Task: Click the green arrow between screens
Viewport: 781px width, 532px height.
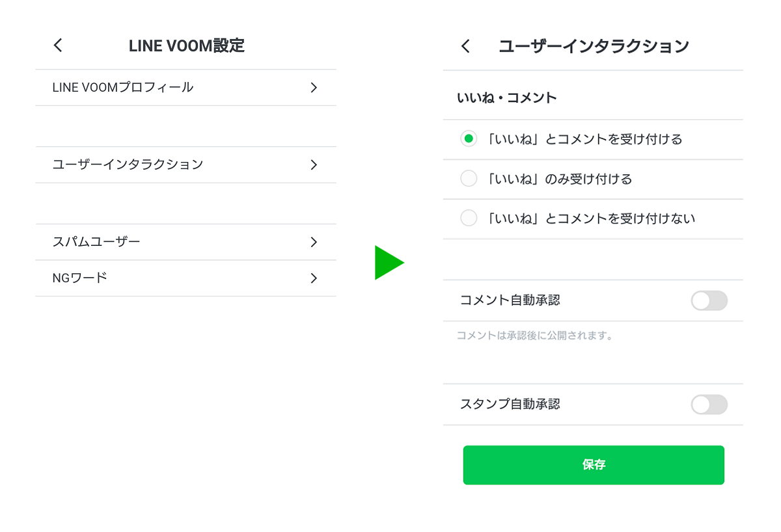Action: 389,263
